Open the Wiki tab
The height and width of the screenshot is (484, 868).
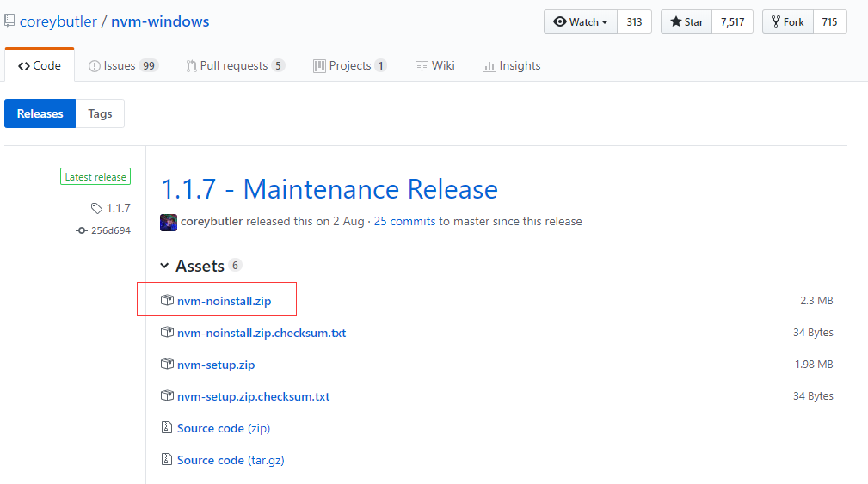point(435,66)
